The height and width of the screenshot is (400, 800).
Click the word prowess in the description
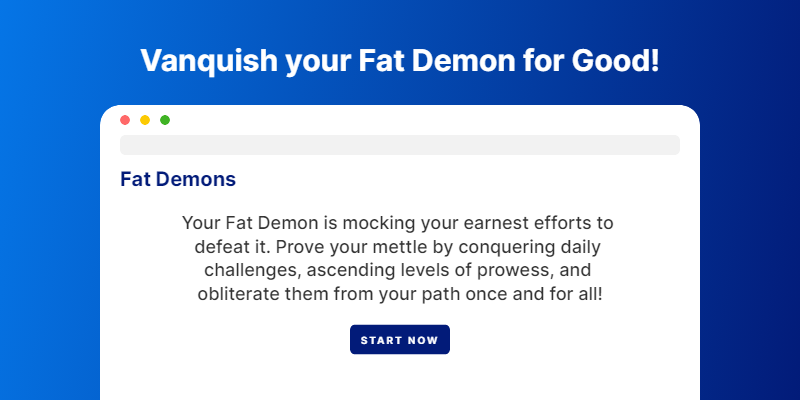[515, 272]
